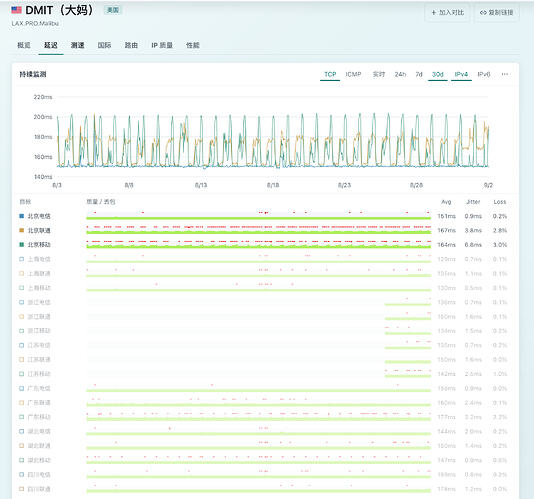
Task: Click the Jitter column header
Action: 473,202
